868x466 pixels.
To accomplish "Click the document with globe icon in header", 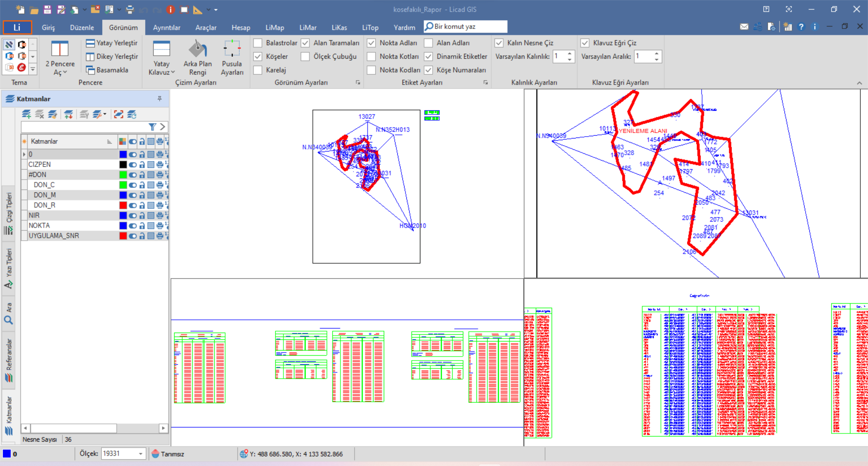I will pos(771,27).
